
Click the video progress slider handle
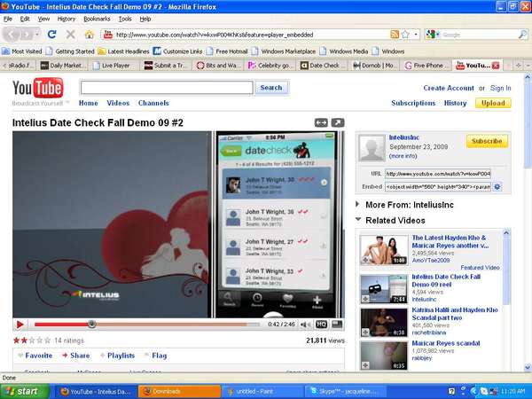(91, 325)
